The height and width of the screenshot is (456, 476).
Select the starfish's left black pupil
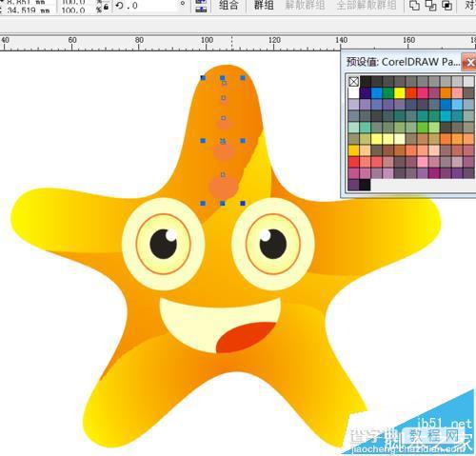point(164,244)
